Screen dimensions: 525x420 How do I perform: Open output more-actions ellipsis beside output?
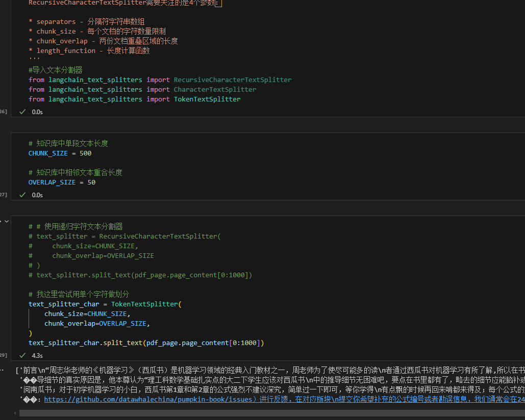(2, 370)
